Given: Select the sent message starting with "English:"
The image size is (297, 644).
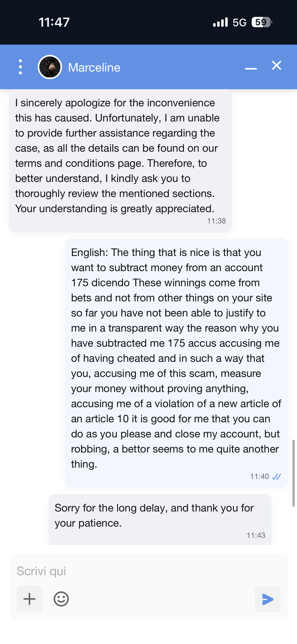Looking at the screenshot, I should tap(176, 358).
